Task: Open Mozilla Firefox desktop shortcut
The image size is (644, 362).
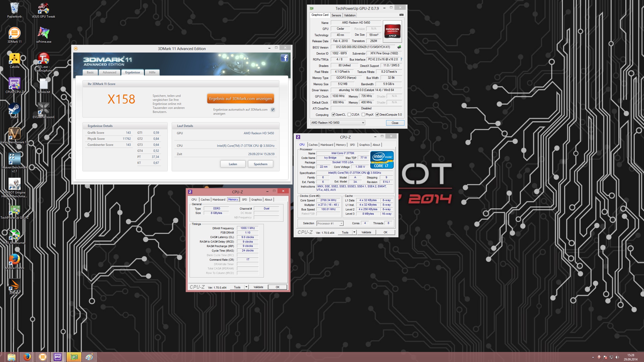Action: [x=14, y=261]
